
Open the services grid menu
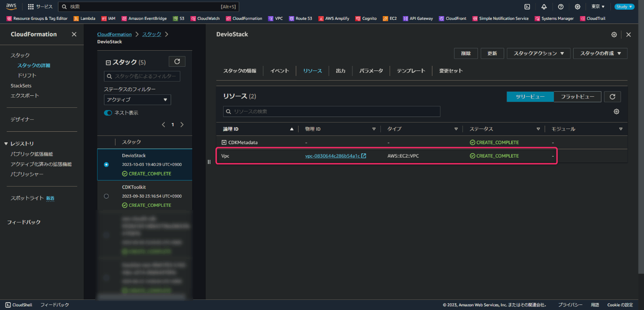point(40,6)
